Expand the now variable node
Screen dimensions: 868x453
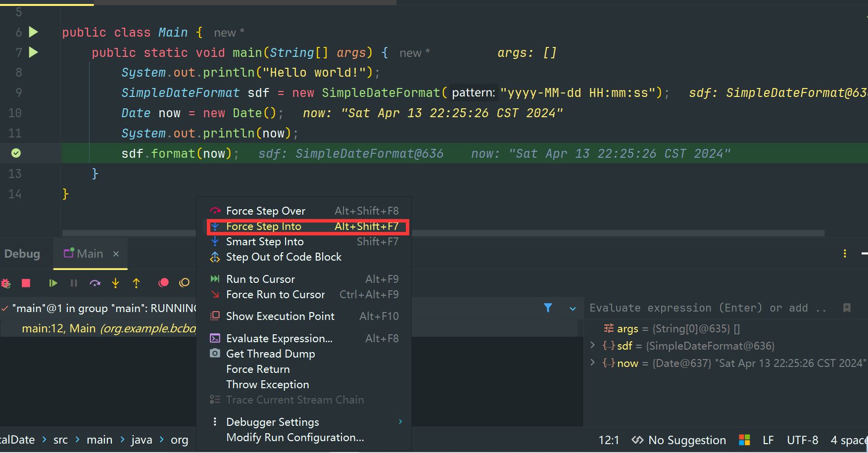[592, 362]
